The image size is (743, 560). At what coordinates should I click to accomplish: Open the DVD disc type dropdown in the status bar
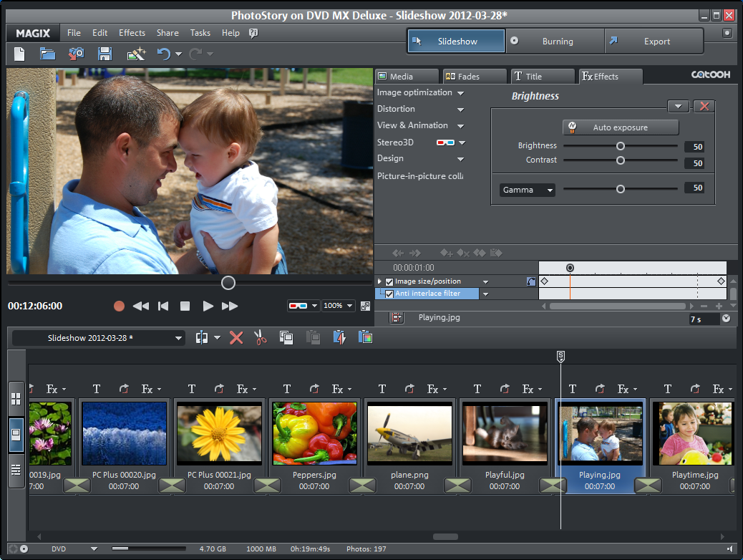click(94, 549)
